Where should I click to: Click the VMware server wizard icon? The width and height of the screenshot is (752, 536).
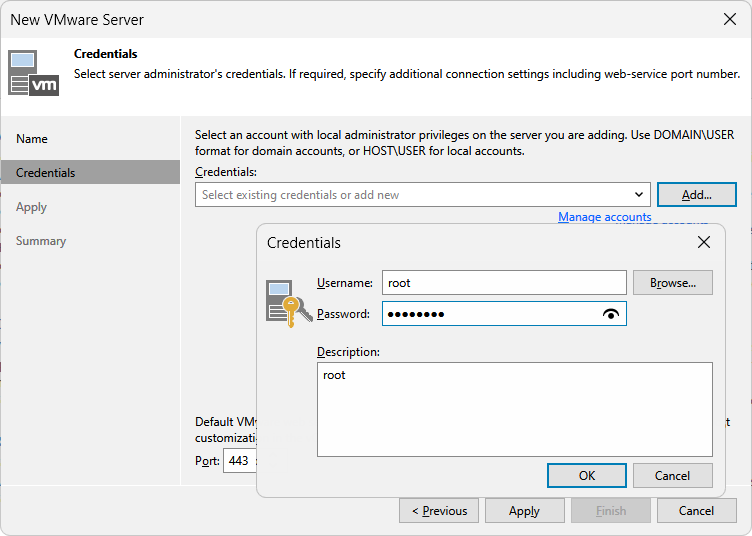tap(34, 73)
